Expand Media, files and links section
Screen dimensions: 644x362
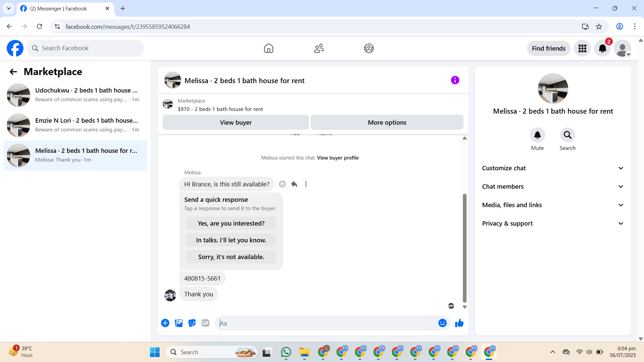click(x=553, y=205)
